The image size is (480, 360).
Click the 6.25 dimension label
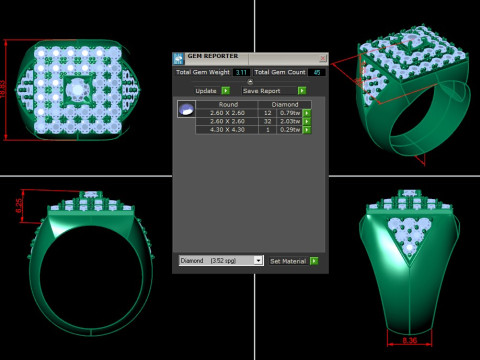(19, 205)
